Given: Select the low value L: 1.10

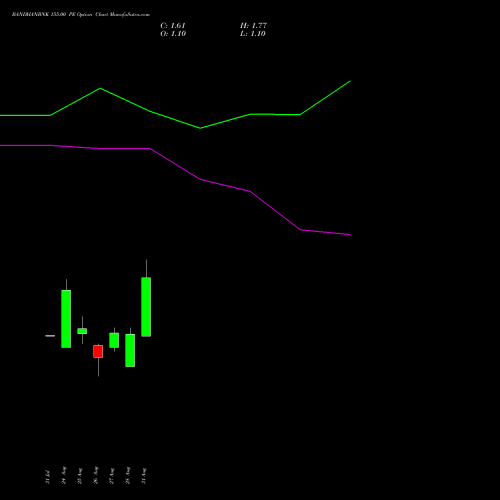Looking at the screenshot, I should point(253,34).
